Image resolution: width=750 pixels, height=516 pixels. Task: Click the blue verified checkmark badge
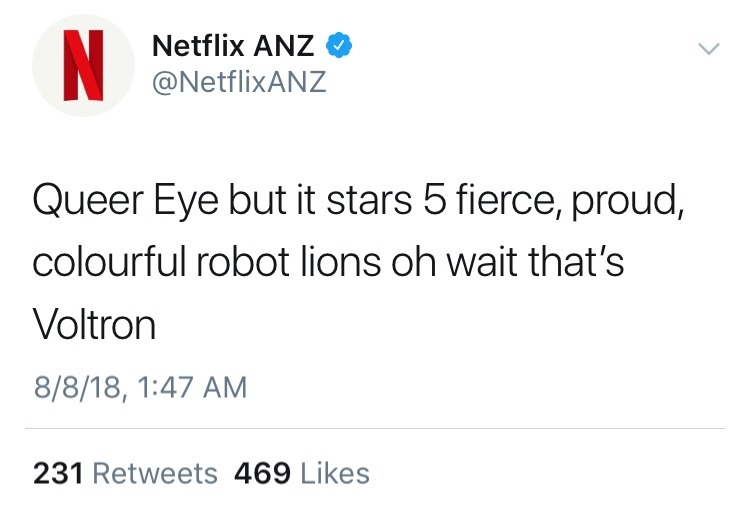pos(339,45)
